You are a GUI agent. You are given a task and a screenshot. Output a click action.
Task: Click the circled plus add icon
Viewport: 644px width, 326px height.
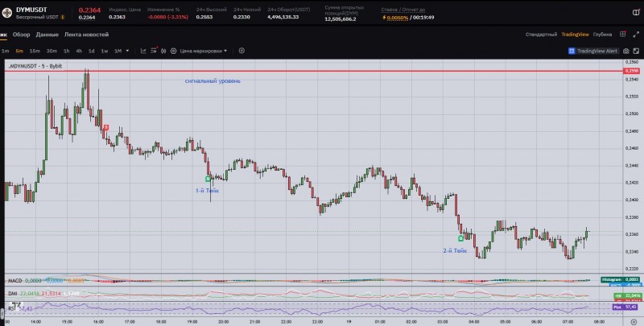(x=242, y=51)
